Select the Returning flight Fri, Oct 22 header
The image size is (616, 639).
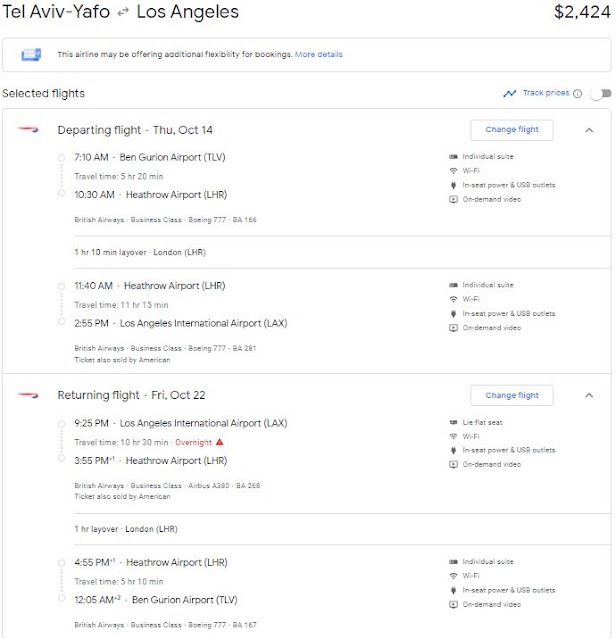click(x=131, y=395)
